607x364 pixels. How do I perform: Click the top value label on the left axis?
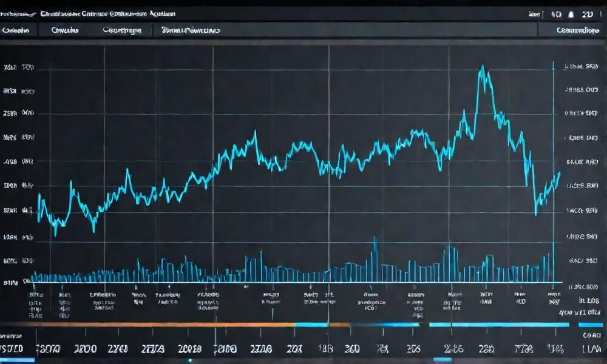[18, 68]
